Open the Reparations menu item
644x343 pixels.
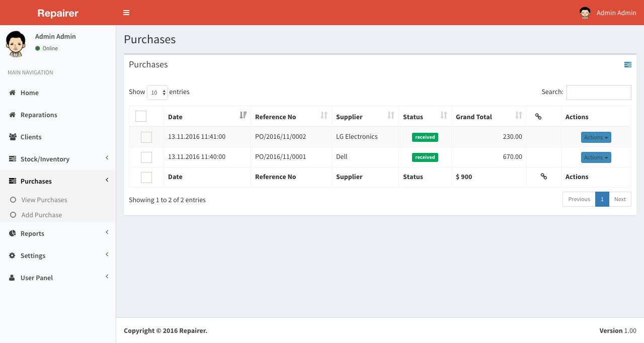click(x=39, y=115)
